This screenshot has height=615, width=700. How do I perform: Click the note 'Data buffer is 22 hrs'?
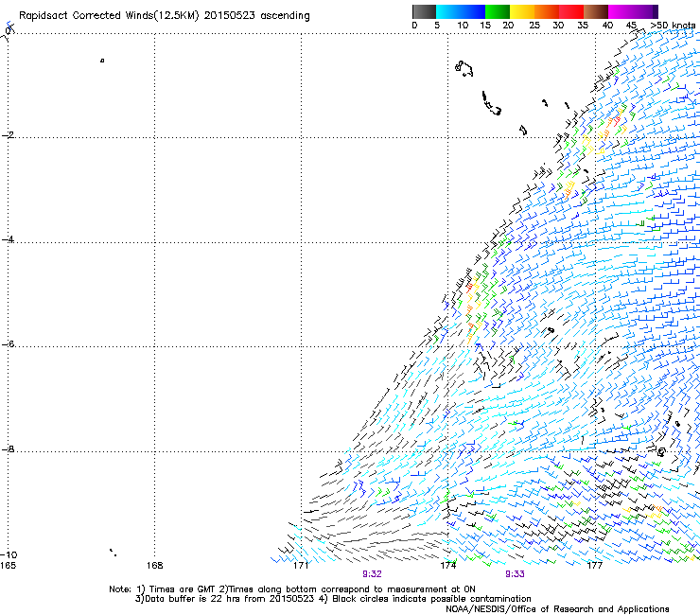tap(199, 599)
